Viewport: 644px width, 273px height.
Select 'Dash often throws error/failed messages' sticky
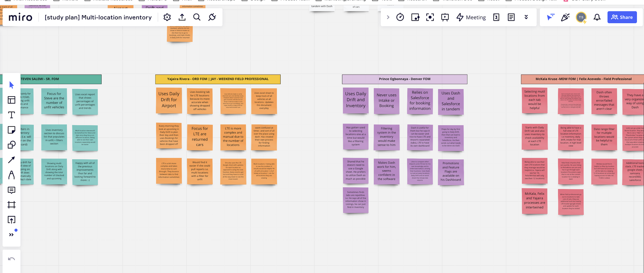[x=604, y=101]
